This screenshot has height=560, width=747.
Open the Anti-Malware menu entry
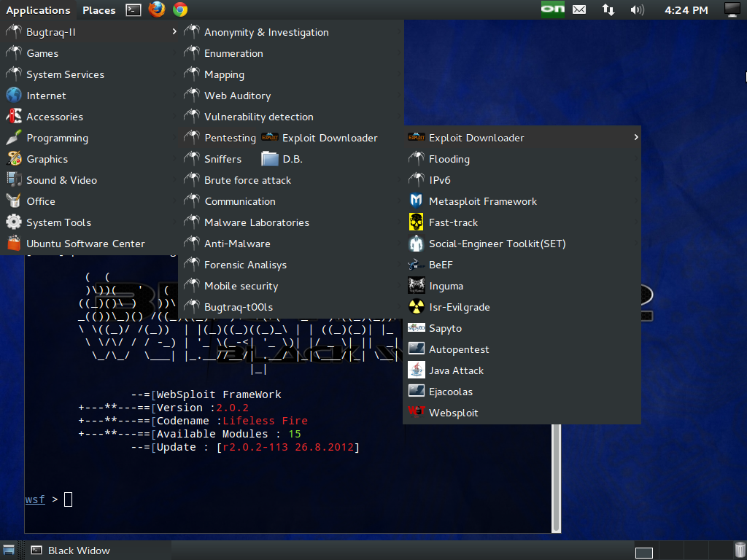[x=292, y=244]
